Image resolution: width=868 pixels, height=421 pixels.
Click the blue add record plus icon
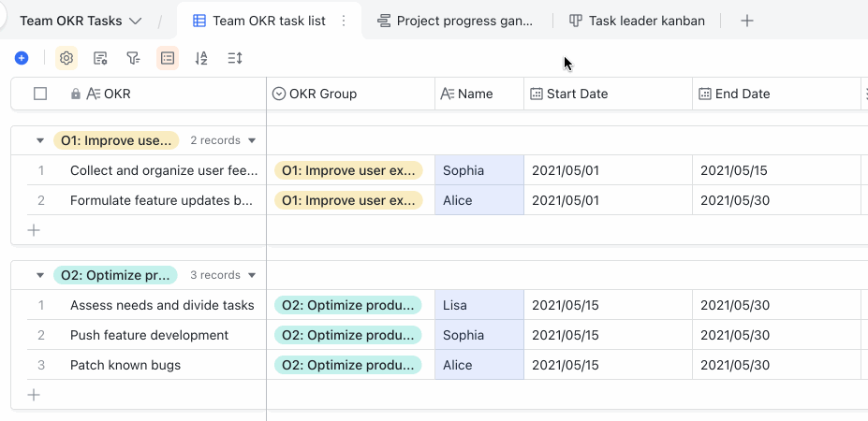pos(22,58)
